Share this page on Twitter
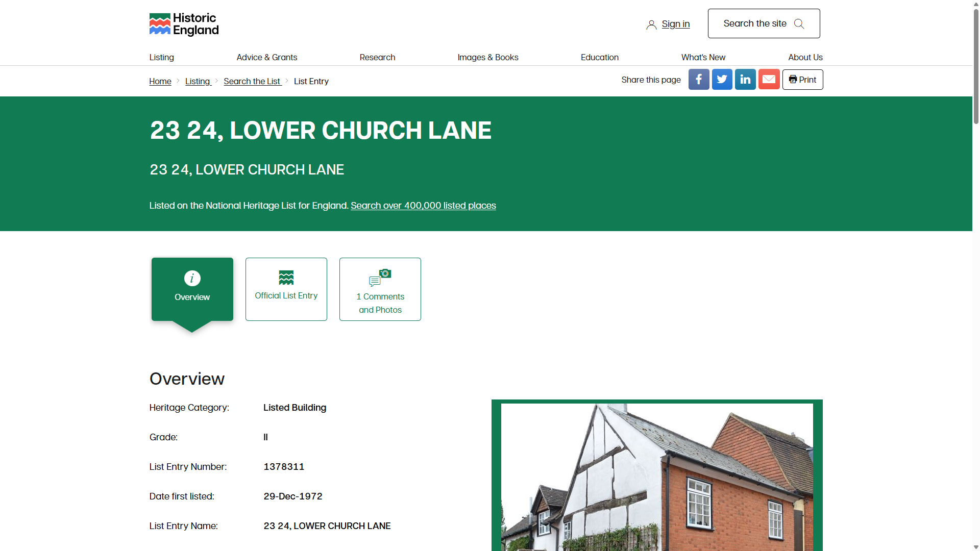 [x=722, y=80]
